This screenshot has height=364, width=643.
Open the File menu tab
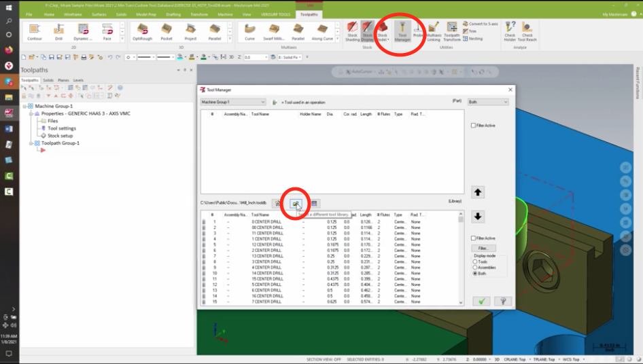click(x=29, y=14)
